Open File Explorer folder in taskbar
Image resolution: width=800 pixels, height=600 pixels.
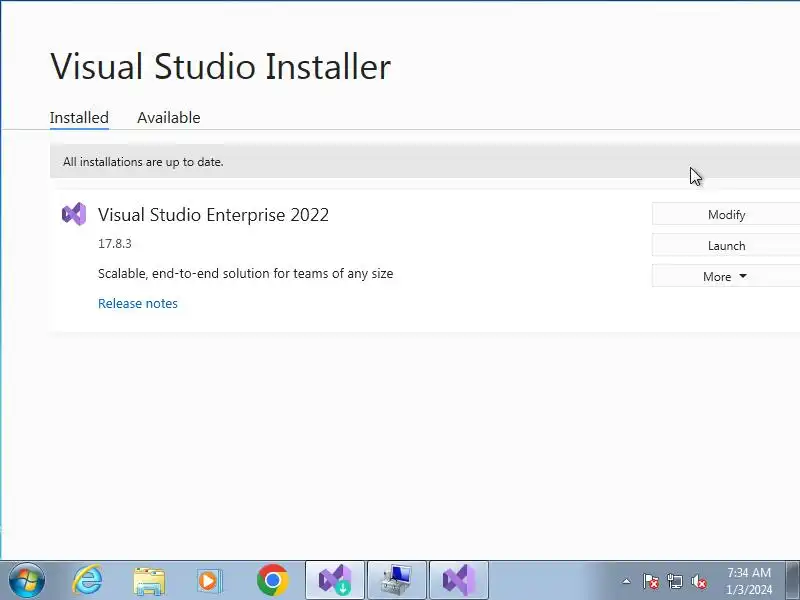click(149, 581)
